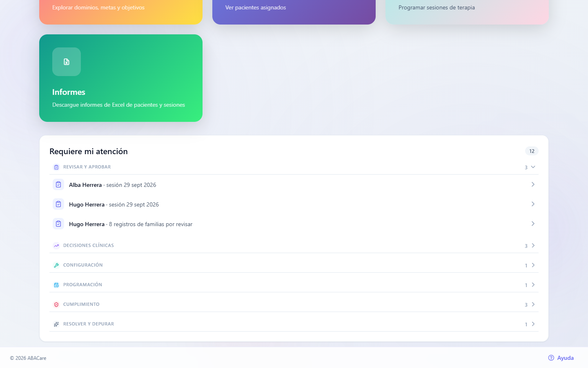Screen dimensions: 588x368
Task: Click the CUMPLIMIENTO header label
Action: tap(81, 304)
